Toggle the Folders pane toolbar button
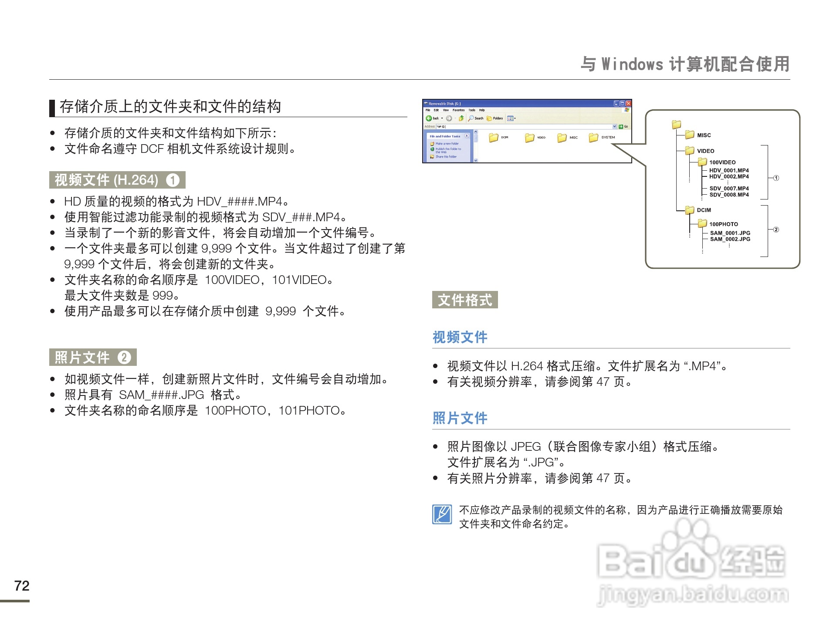This screenshot has height=642, width=840. 495,118
